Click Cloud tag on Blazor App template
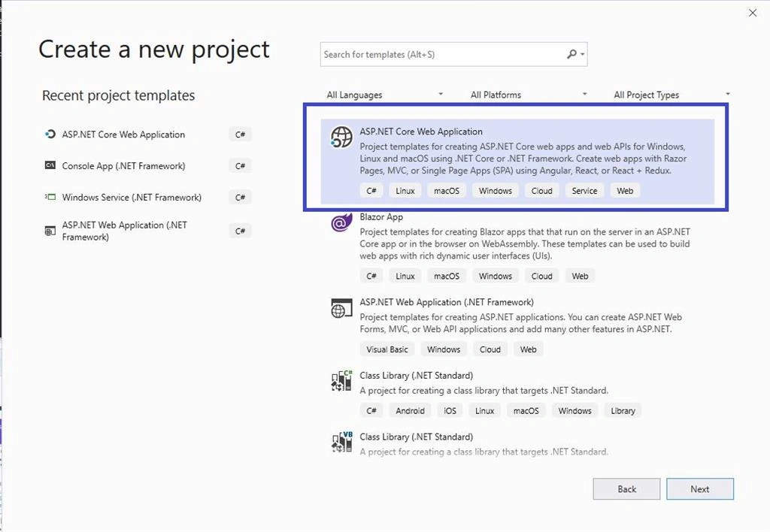The width and height of the screenshot is (770, 532). point(541,276)
